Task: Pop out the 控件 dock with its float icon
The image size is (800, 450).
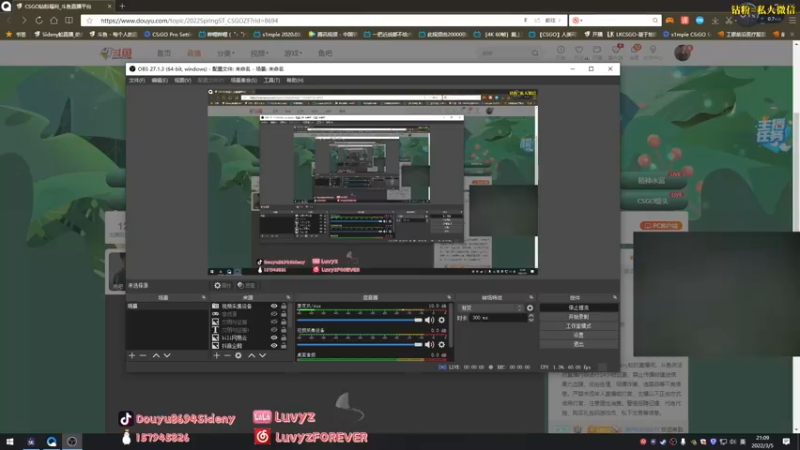Action: pyautogui.click(x=615, y=297)
